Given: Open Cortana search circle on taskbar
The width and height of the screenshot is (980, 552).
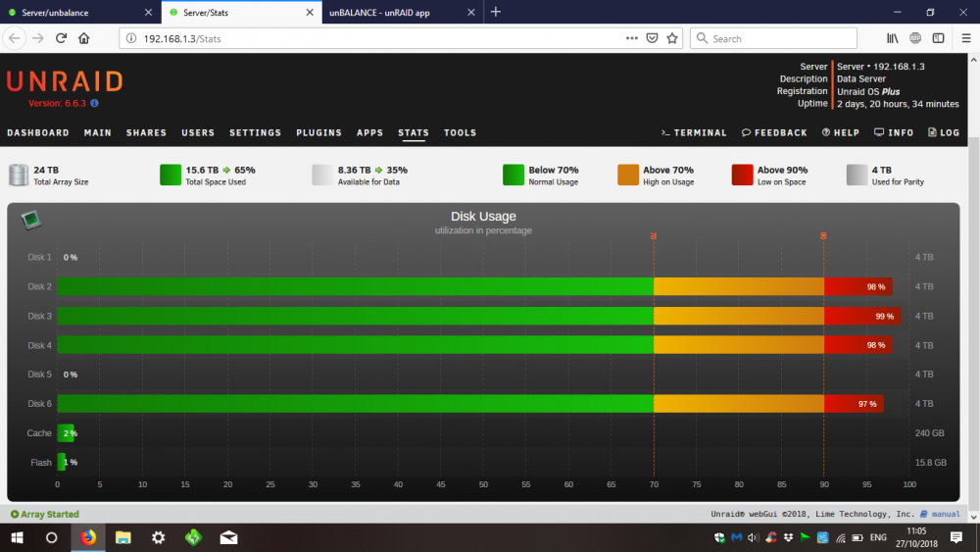Looking at the screenshot, I should click(x=52, y=537).
